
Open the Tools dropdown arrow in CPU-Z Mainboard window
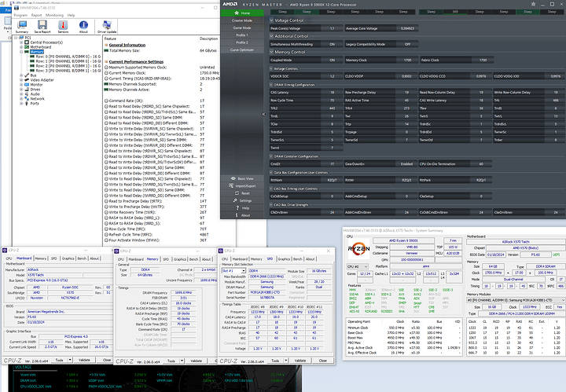[x=70, y=360]
